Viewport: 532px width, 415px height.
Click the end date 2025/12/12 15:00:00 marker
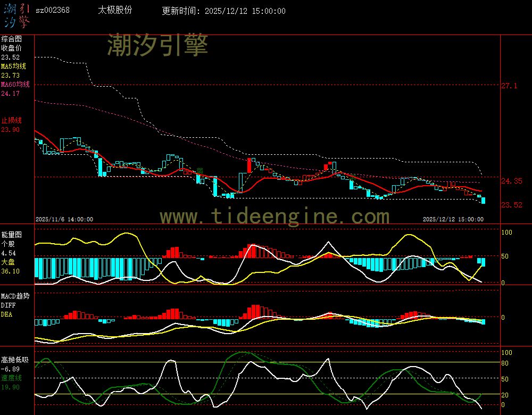point(453,219)
